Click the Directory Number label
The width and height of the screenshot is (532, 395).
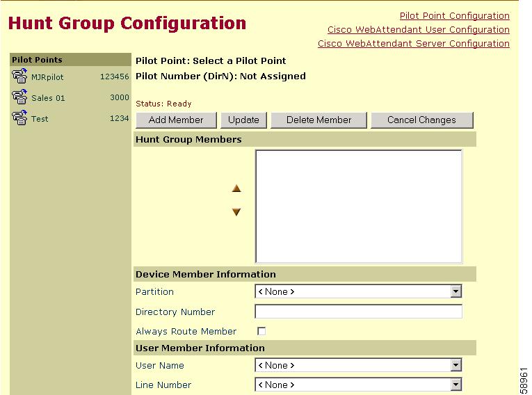pos(175,312)
